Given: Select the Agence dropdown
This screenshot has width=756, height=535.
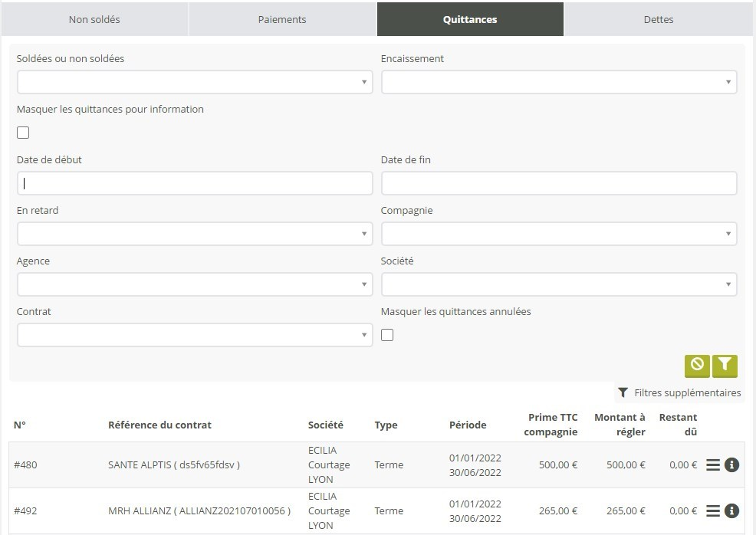Looking at the screenshot, I should [x=195, y=284].
